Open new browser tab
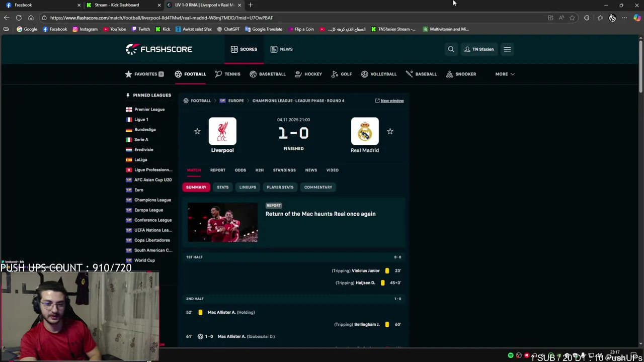 [251, 5]
